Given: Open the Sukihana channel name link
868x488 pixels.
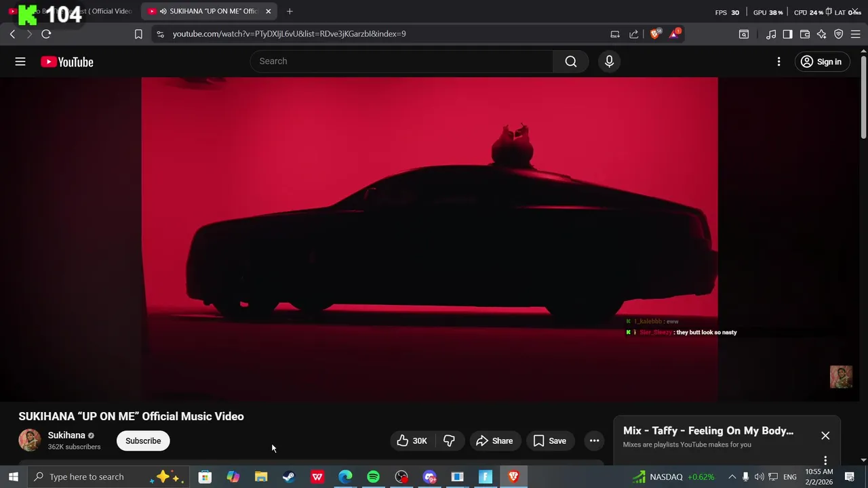Looking at the screenshot, I should 66,435.
